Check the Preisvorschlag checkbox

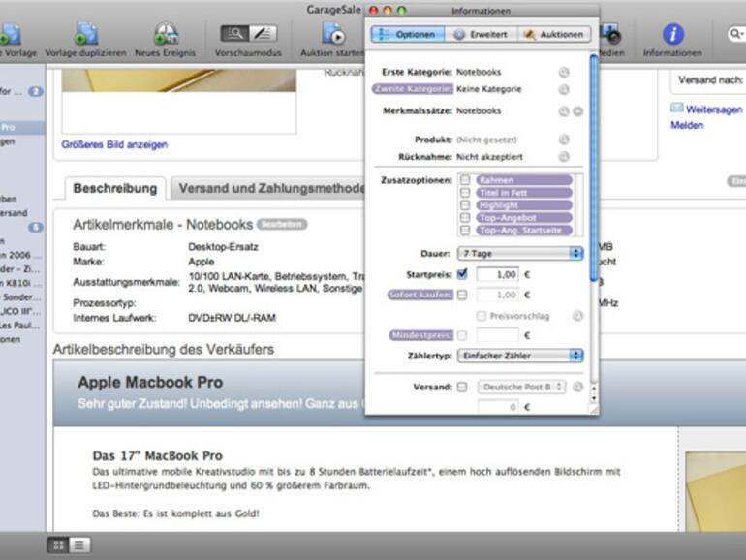[x=482, y=316]
